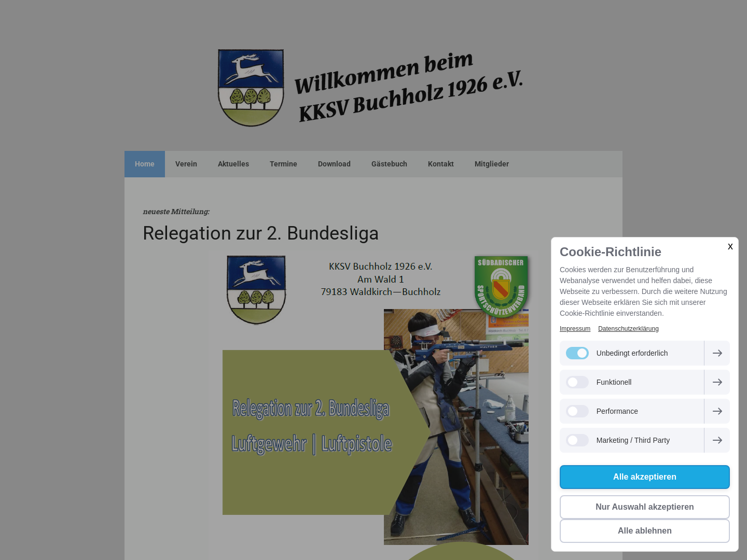Expand Performance details arrow
The height and width of the screenshot is (560, 747).
click(717, 411)
